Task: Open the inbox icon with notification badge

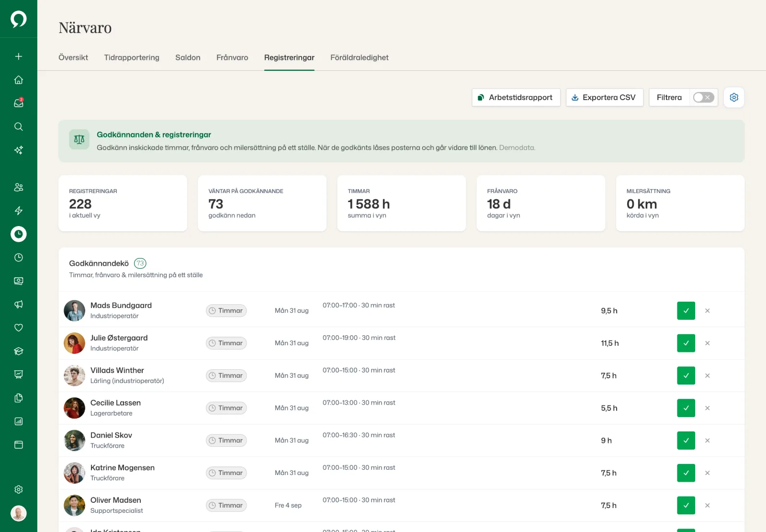Action: click(x=19, y=103)
